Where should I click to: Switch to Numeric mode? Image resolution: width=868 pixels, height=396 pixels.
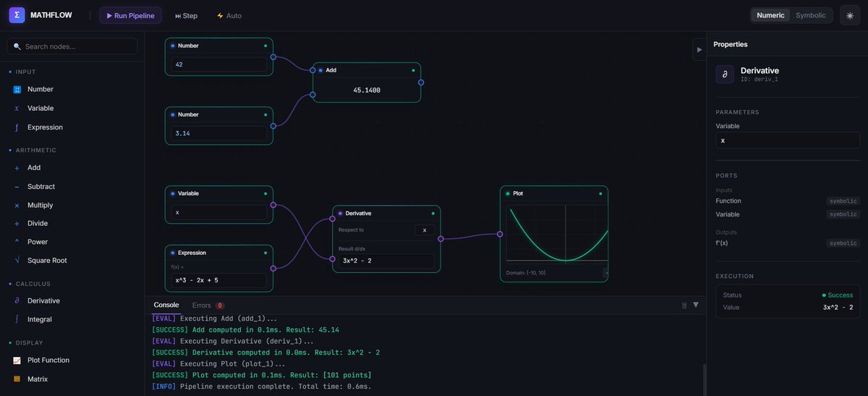coord(770,15)
